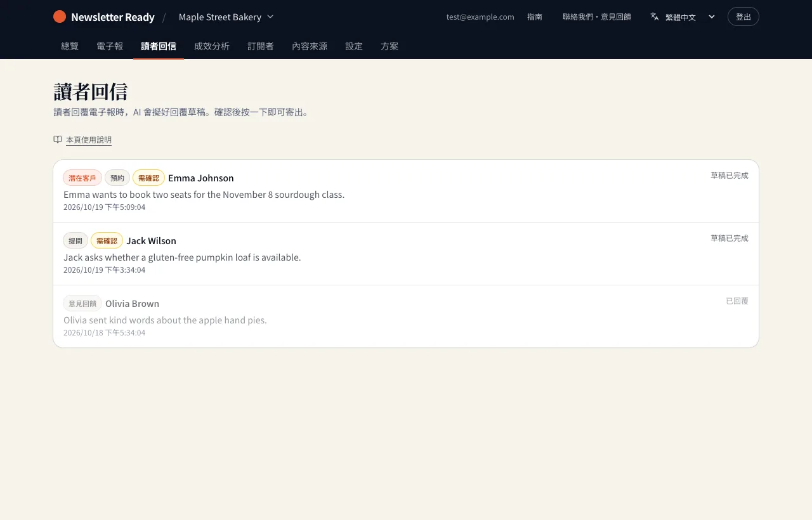Go to the 方案 tab
812x520 pixels.
[x=390, y=46]
